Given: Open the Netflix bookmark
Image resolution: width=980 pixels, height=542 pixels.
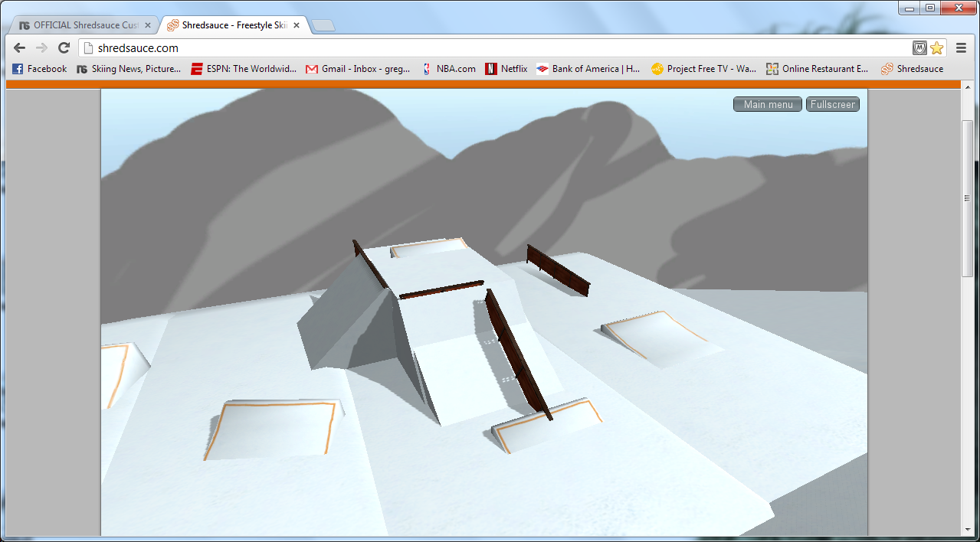Looking at the screenshot, I should [x=506, y=69].
